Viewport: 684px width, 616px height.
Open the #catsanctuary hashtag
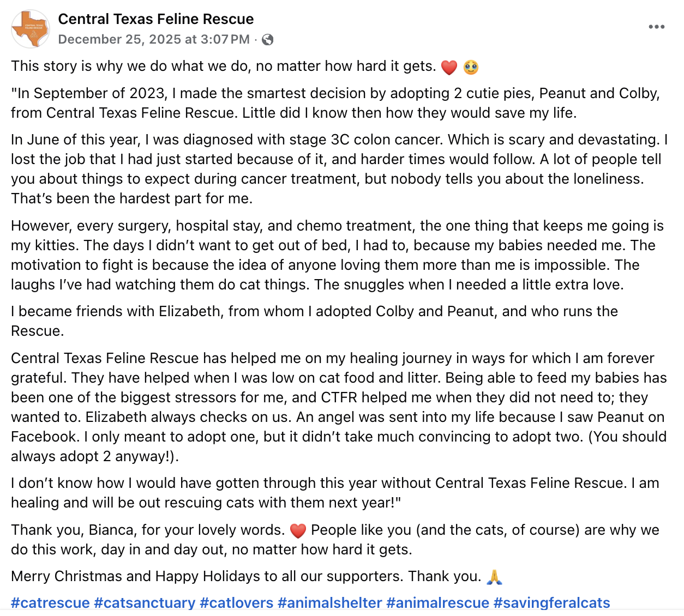(x=145, y=602)
